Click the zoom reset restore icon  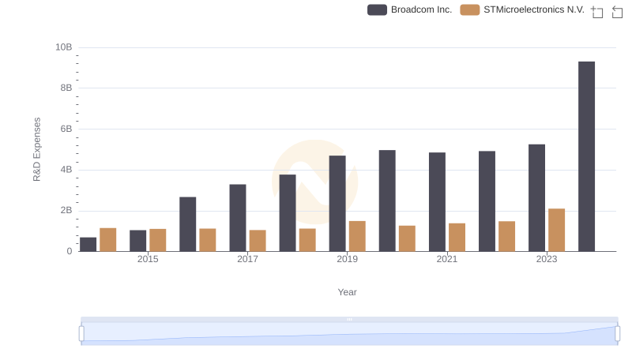(x=617, y=12)
